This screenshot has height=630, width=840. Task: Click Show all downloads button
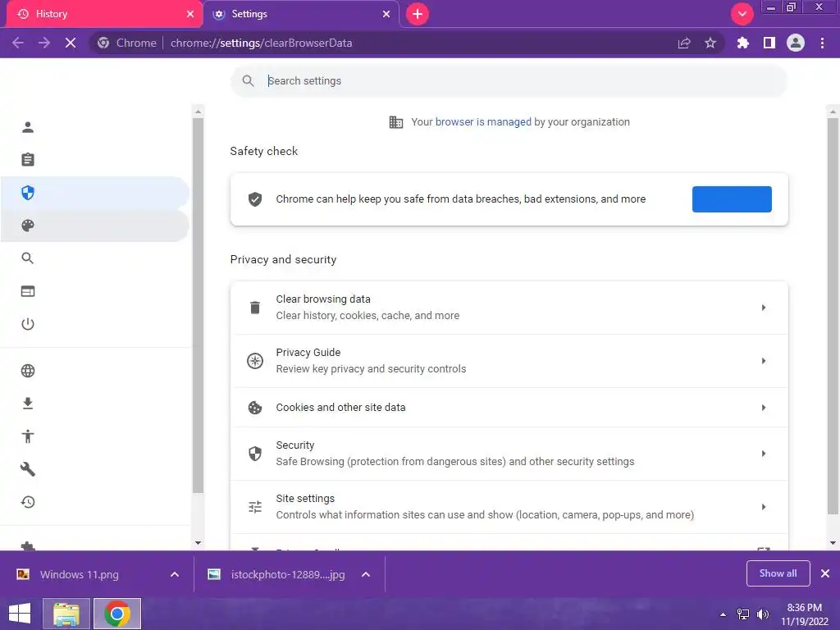tap(778, 573)
